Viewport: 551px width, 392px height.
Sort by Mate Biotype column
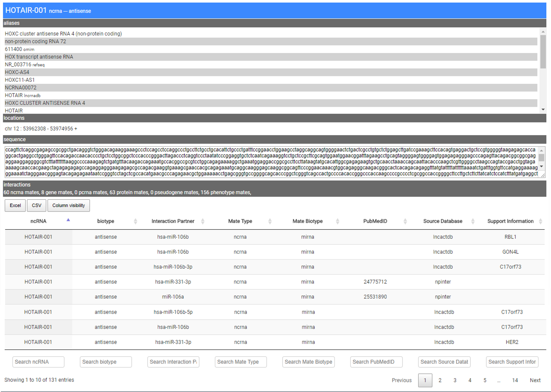[338, 221]
